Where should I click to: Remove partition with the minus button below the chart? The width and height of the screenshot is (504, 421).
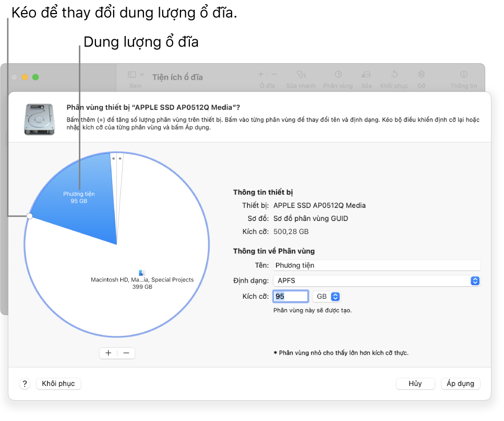(x=126, y=353)
